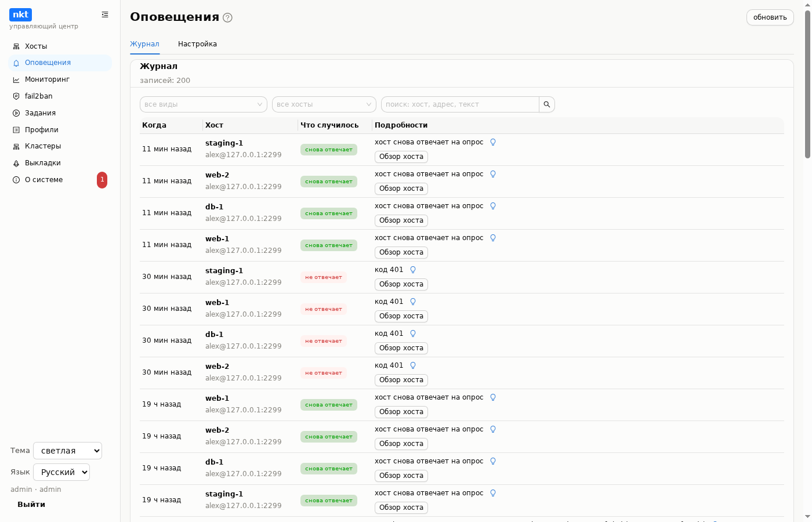Open the Тема theme selector
Viewport: 812px width, 522px height.
click(67, 451)
